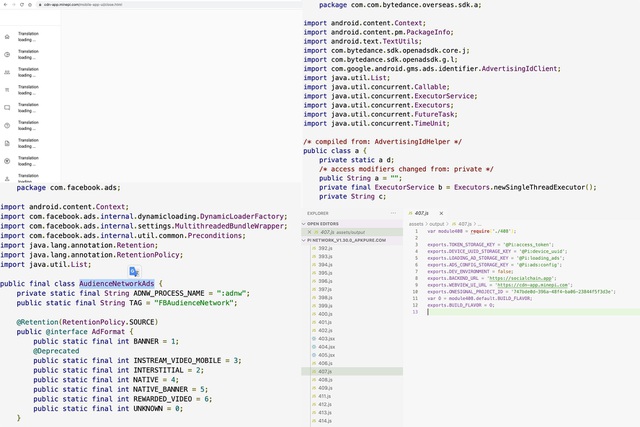Open 398.js in the file tree

tap(325, 298)
